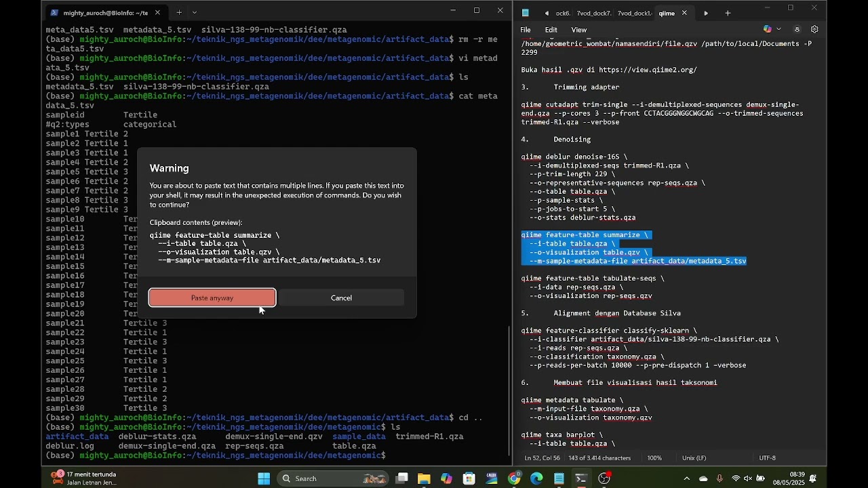Click the battery tray icon
The image size is (868, 488).
760,479
